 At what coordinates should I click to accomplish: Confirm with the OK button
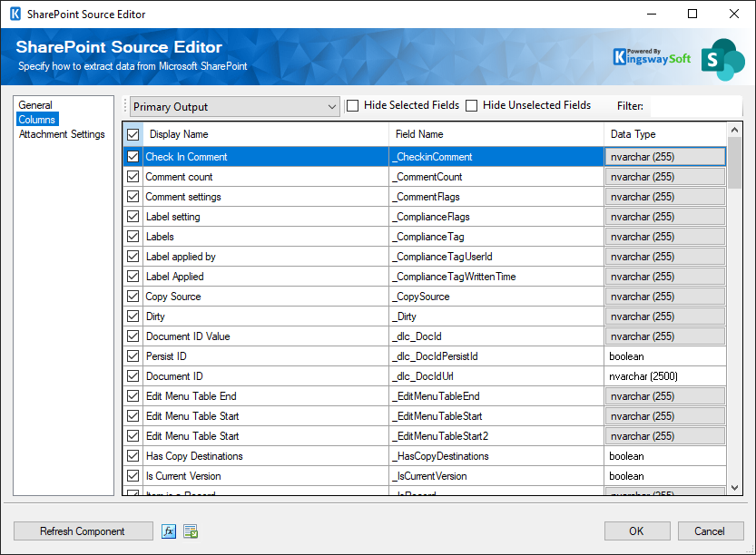point(637,531)
